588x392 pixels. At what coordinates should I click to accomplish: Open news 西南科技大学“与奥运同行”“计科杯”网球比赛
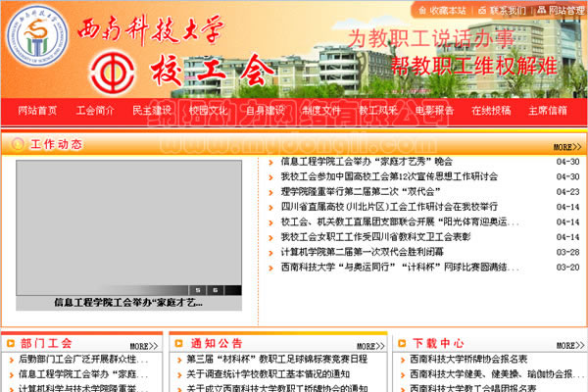coord(400,268)
